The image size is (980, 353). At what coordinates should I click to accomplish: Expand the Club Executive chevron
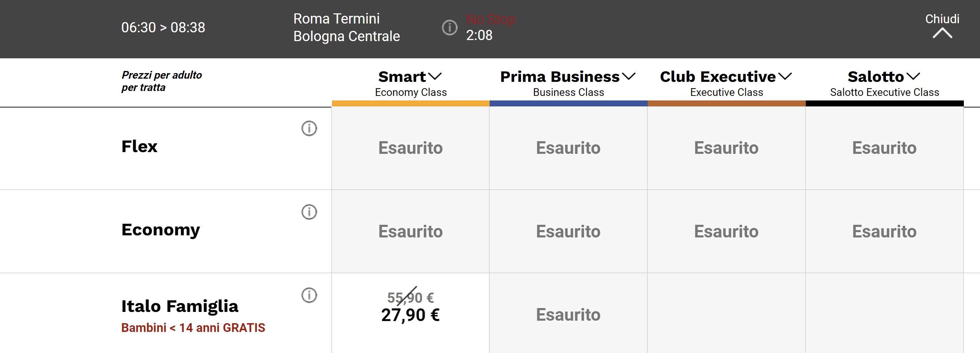(x=785, y=77)
